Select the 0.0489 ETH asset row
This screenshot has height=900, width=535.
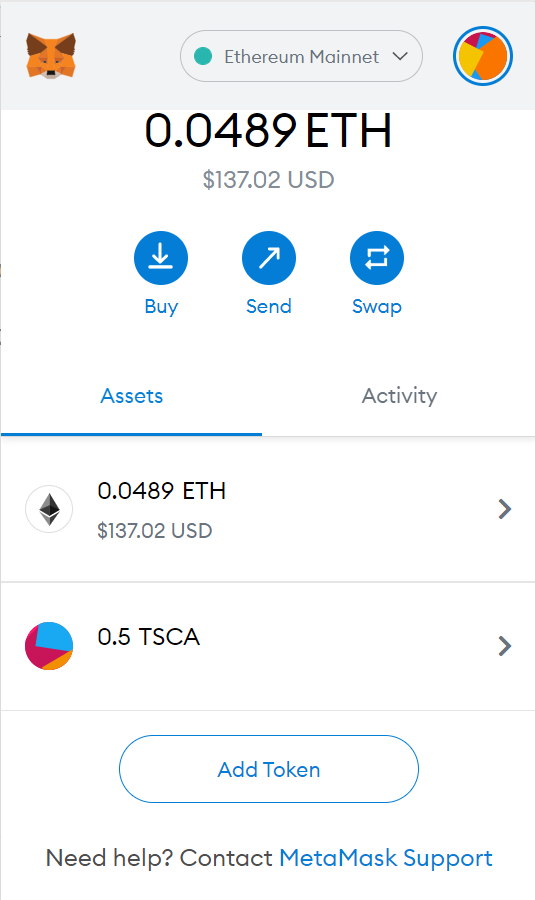click(268, 509)
